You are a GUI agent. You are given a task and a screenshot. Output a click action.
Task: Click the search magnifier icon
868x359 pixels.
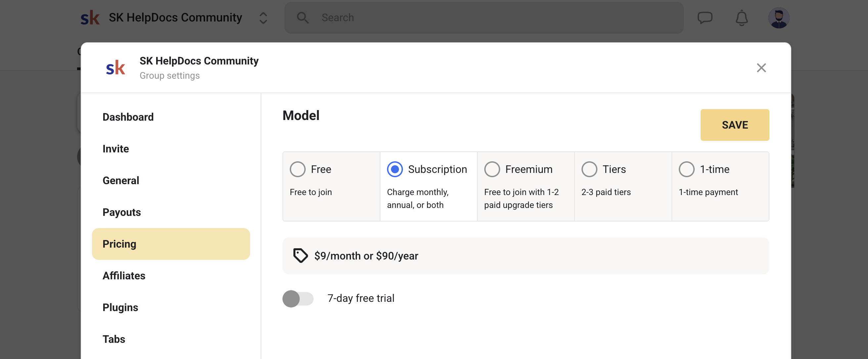pos(303,18)
